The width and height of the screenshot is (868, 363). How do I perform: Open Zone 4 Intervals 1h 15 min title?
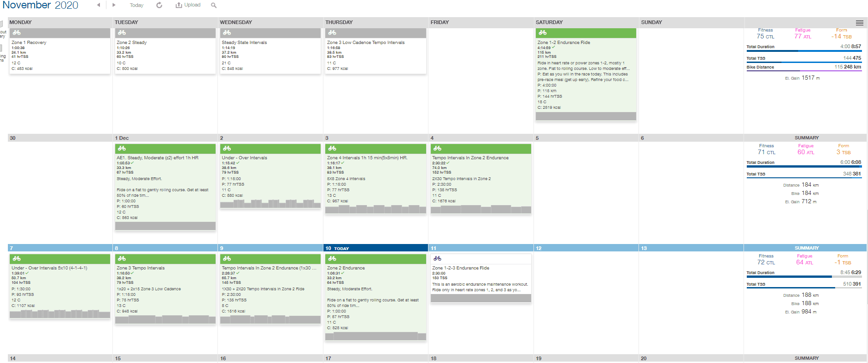[x=367, y=158]
